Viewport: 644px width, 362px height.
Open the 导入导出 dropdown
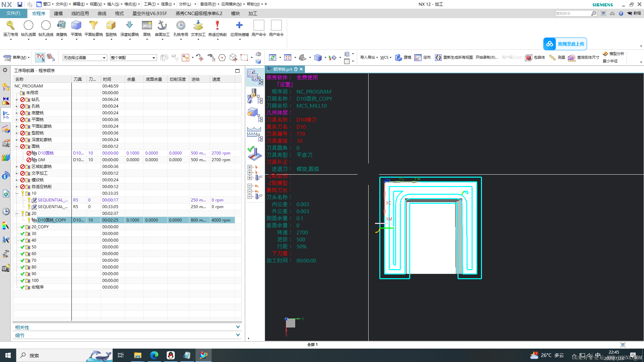pyautogui.click(x=369, y=57)
